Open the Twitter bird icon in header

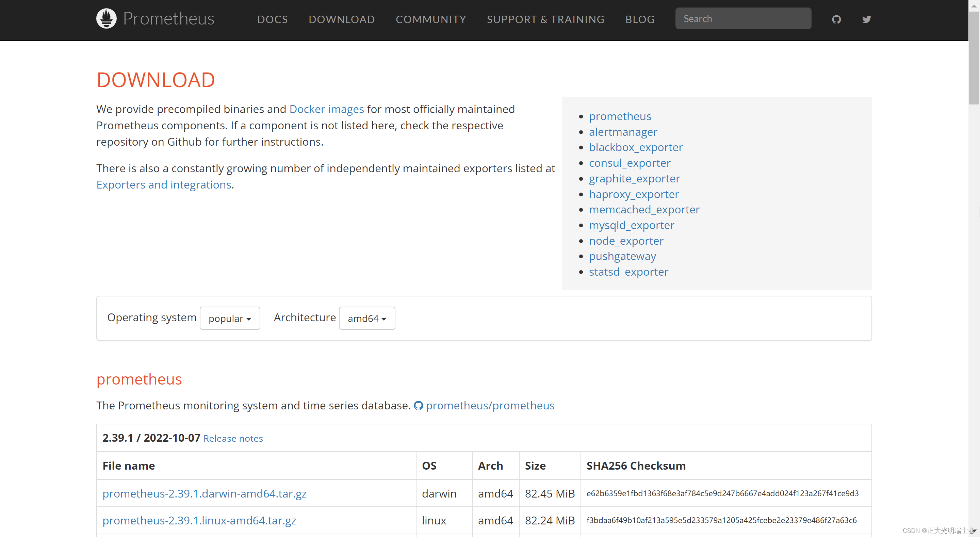[866, 19]
